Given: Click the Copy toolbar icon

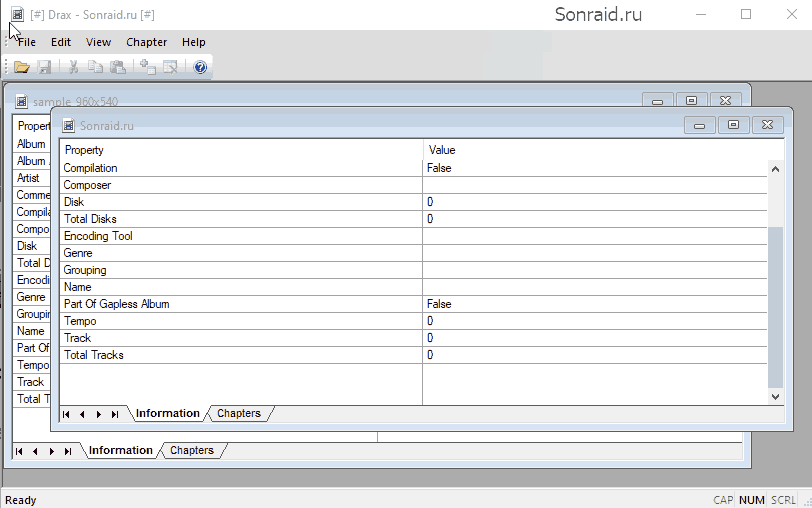Looking at the screenshot, I should point(95,67).
